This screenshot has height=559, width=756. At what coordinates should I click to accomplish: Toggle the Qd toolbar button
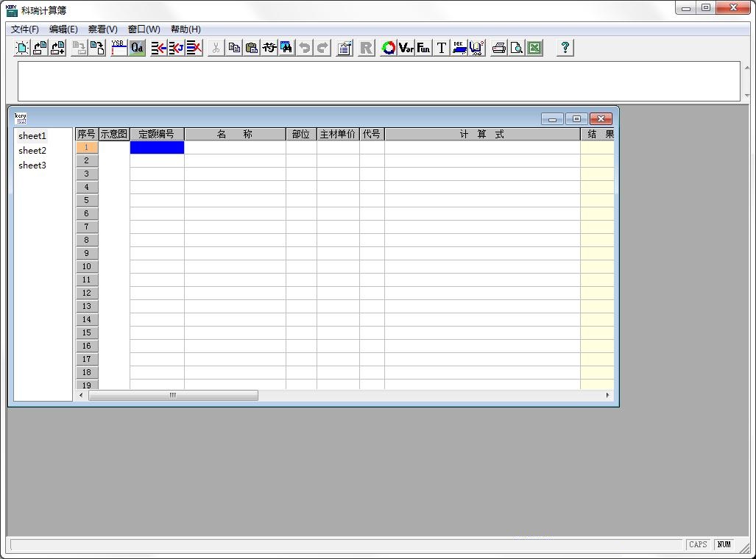pyautogui.click(x=137, y=48)
